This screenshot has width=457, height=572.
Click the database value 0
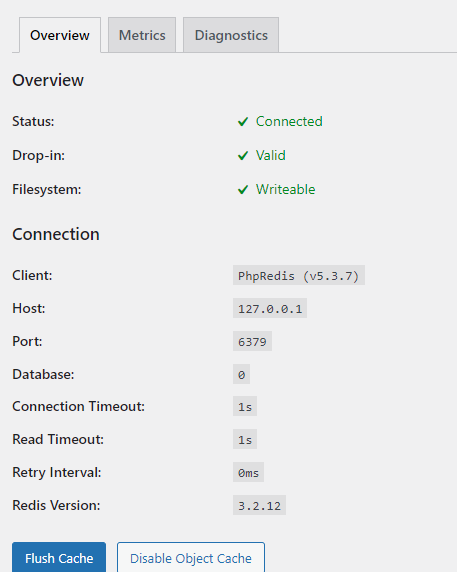(241, 374)
